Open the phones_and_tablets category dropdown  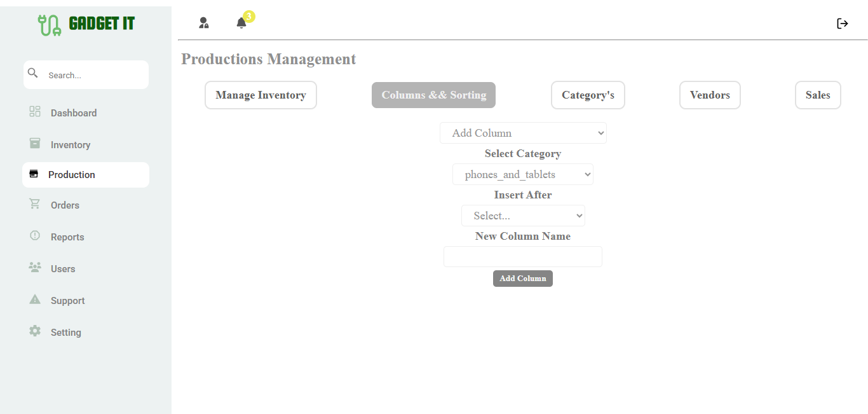[523, 174]
